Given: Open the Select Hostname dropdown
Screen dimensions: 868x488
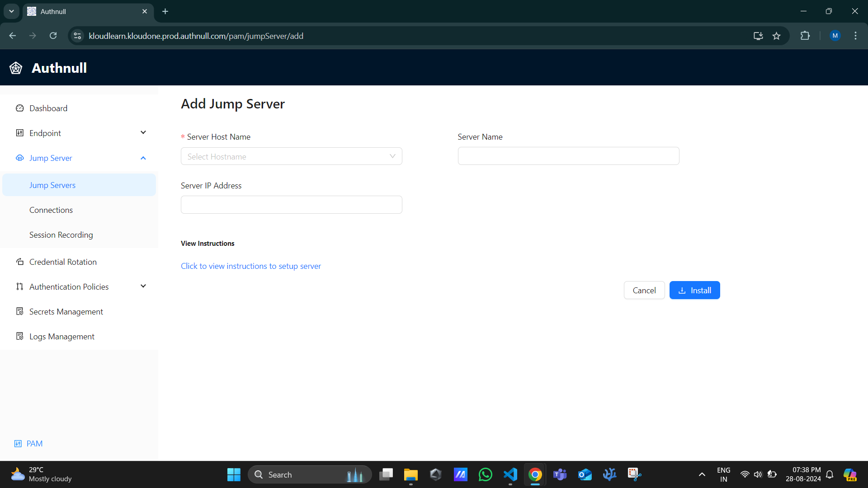Looking at the screenshot, I should pyautogui.click(x=291, y=156).
